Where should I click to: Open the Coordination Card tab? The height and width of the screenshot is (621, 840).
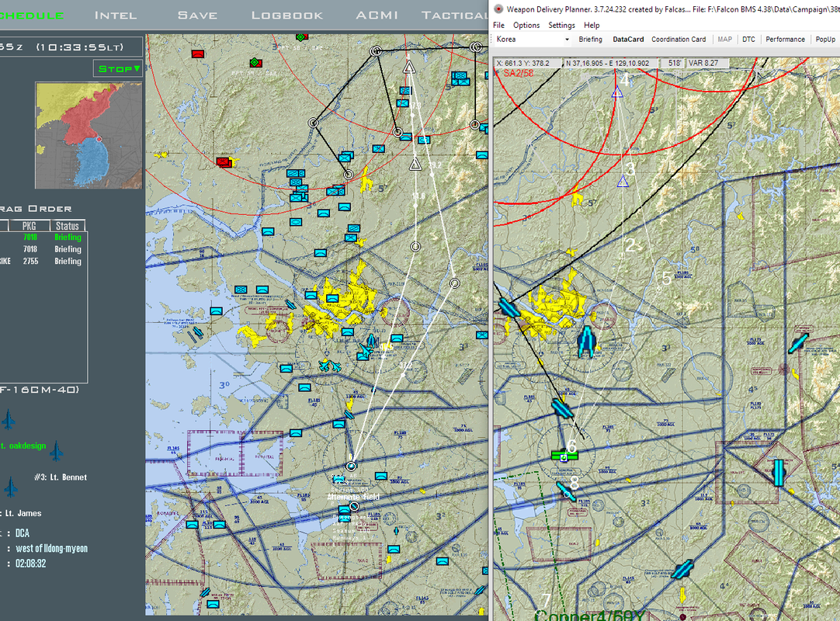pyautogui.click(x=679, y=39)
